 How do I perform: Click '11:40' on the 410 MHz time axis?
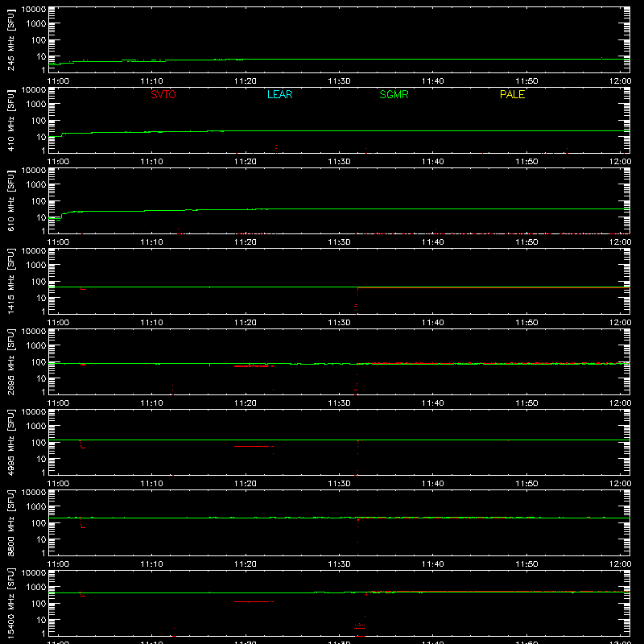[x=433, y=162]
